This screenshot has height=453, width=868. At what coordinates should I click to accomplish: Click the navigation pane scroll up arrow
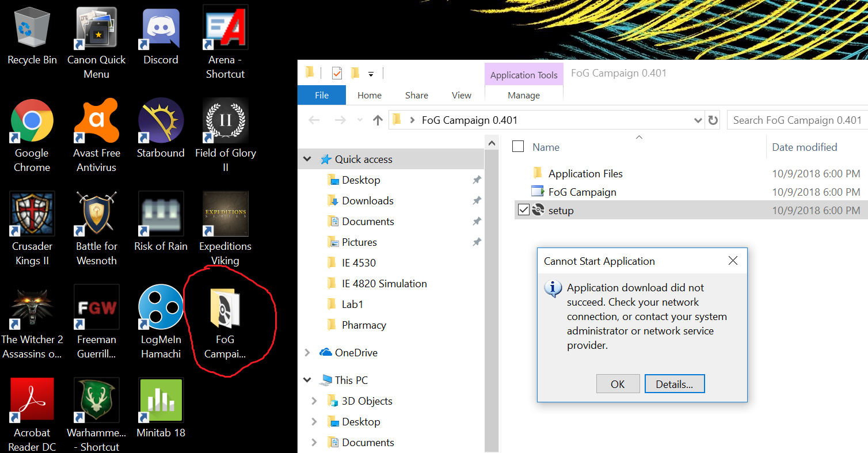[492, 143]
